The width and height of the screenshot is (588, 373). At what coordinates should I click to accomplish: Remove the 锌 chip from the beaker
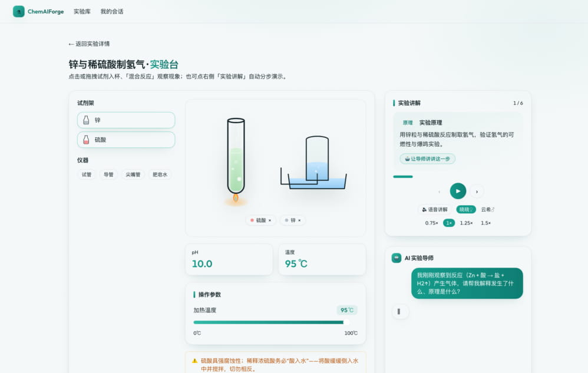click(x=299, y=220)
